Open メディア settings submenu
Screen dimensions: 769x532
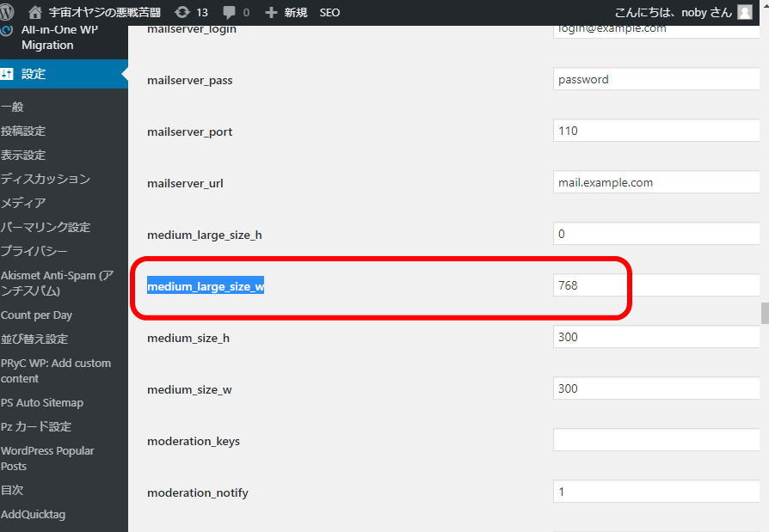click(x=23, y=203)
